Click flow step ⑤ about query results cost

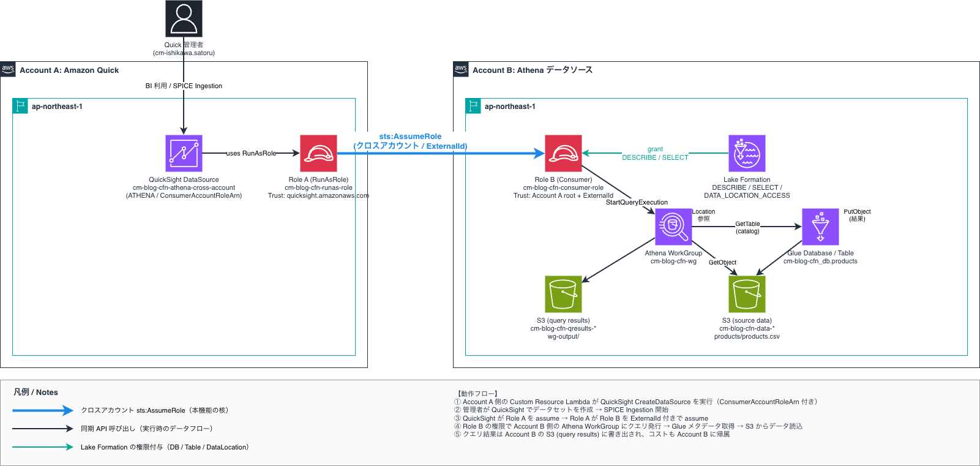click(592, 434)
